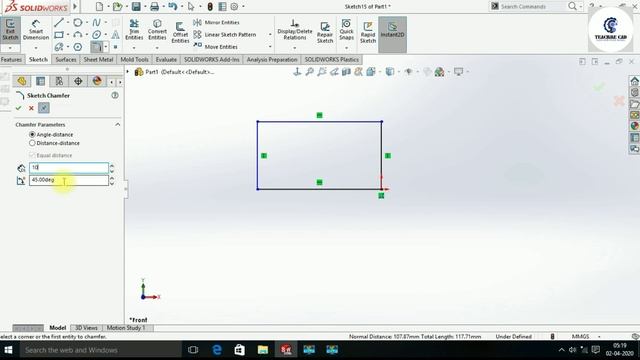Open the Evaluate tab
The image size is (640, 360).
166,60
